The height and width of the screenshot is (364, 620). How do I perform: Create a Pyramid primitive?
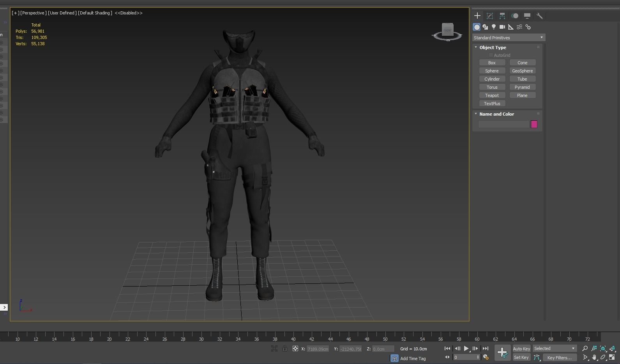click(522, 87)
